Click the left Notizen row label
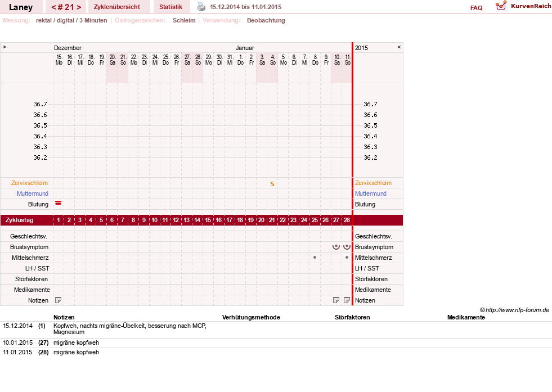 (38, 300)
